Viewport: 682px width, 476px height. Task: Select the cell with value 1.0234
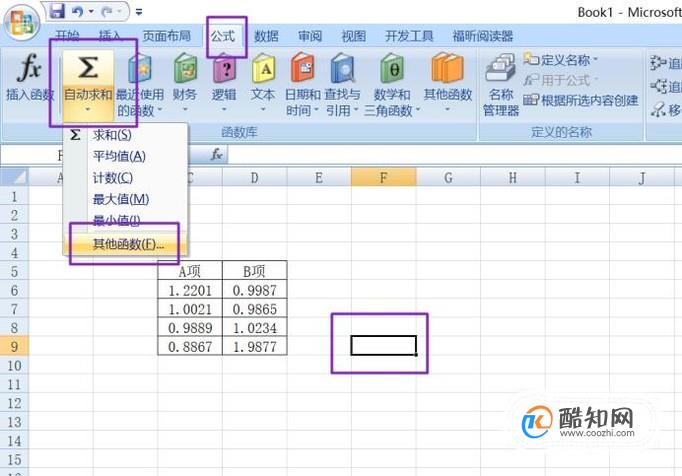pos(254,328)
